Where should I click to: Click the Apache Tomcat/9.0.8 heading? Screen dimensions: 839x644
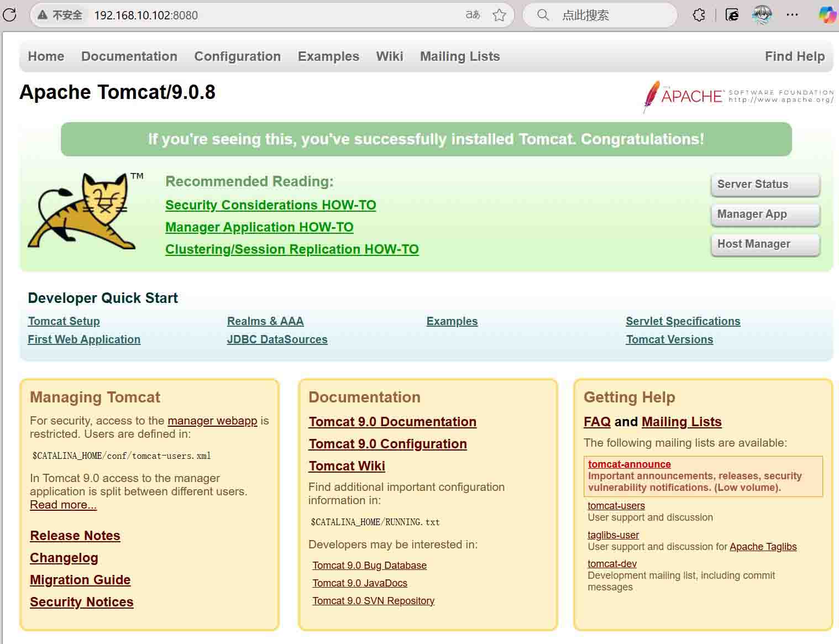[117, 92]
